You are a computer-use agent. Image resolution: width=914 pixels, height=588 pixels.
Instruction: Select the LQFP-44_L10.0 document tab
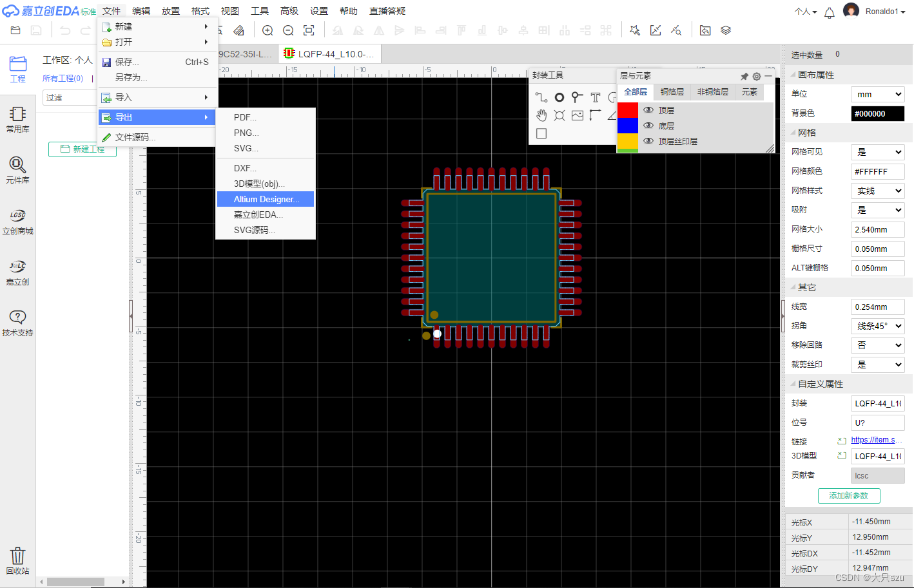click(331, 54)
